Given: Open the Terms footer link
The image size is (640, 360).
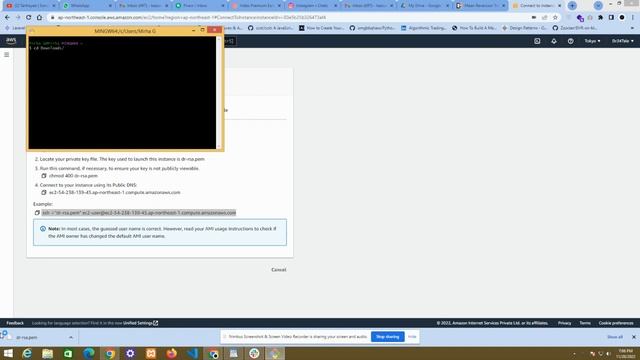Looking at the screenshot, I should [x=585, y=323].
